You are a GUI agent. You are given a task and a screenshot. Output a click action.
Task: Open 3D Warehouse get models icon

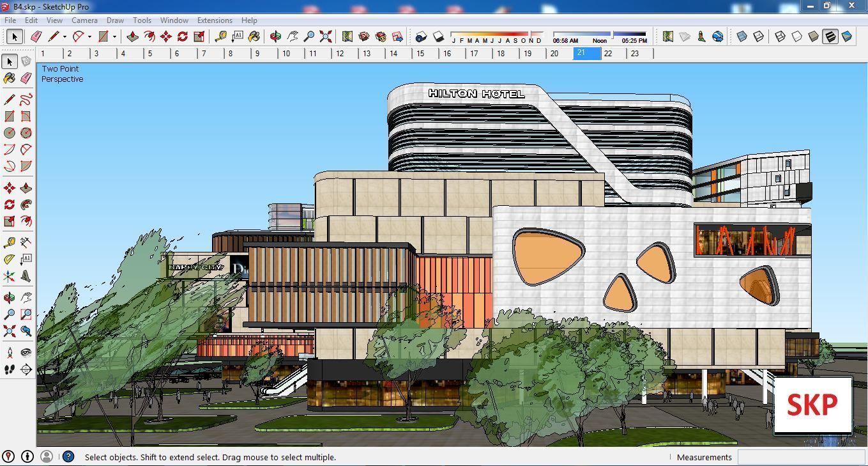[364, 36]
